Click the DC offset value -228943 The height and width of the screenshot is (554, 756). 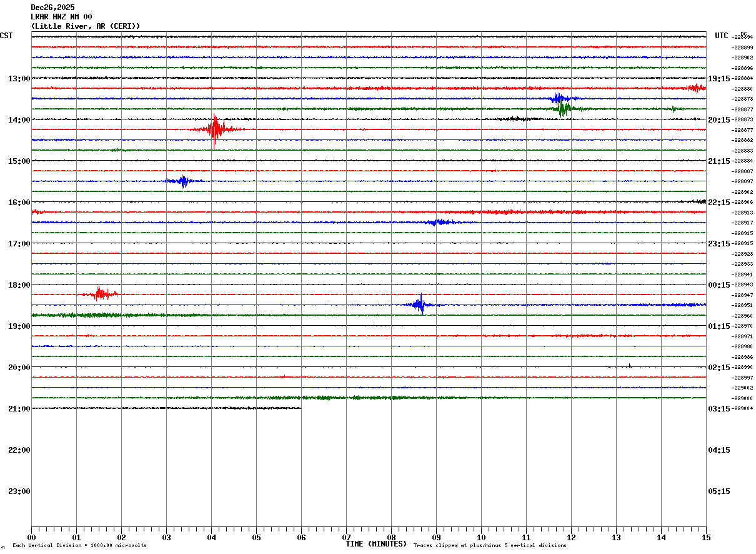click(x=743, y=285)
